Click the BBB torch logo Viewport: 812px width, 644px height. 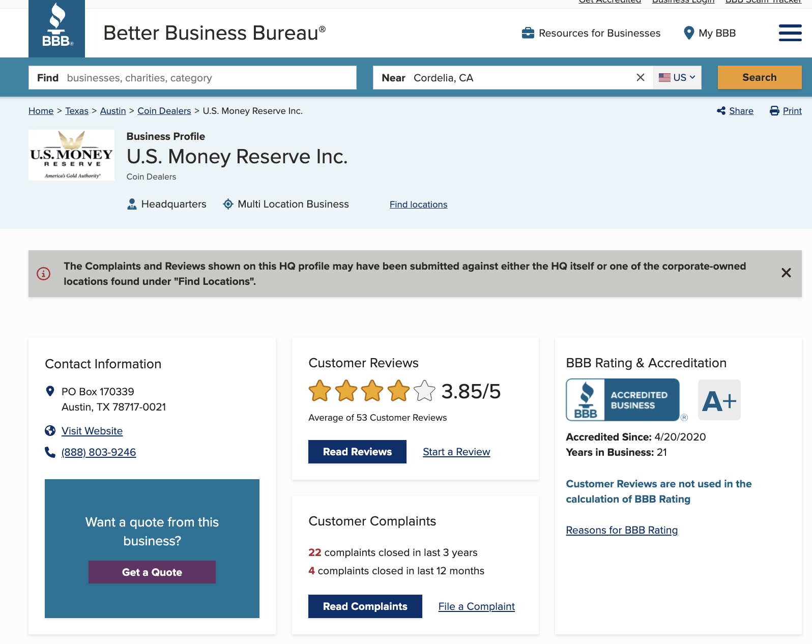pyautogui.click(x=56, y=28)
